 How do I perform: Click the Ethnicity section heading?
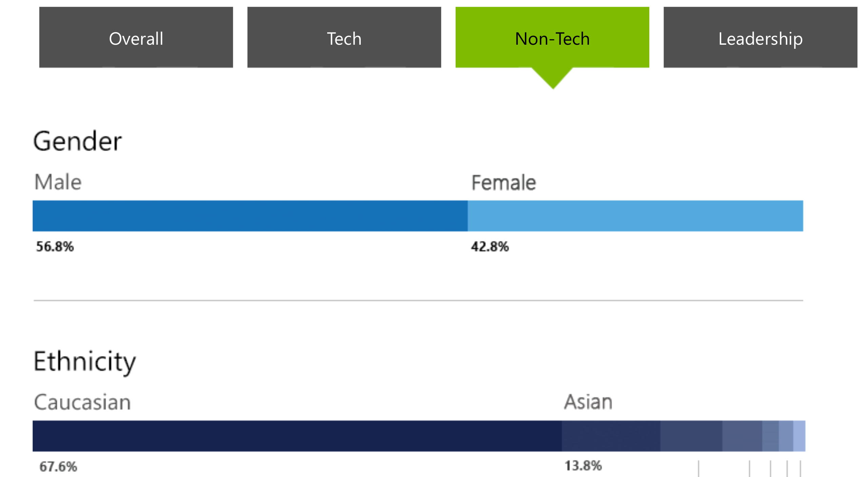pos(84,362)
